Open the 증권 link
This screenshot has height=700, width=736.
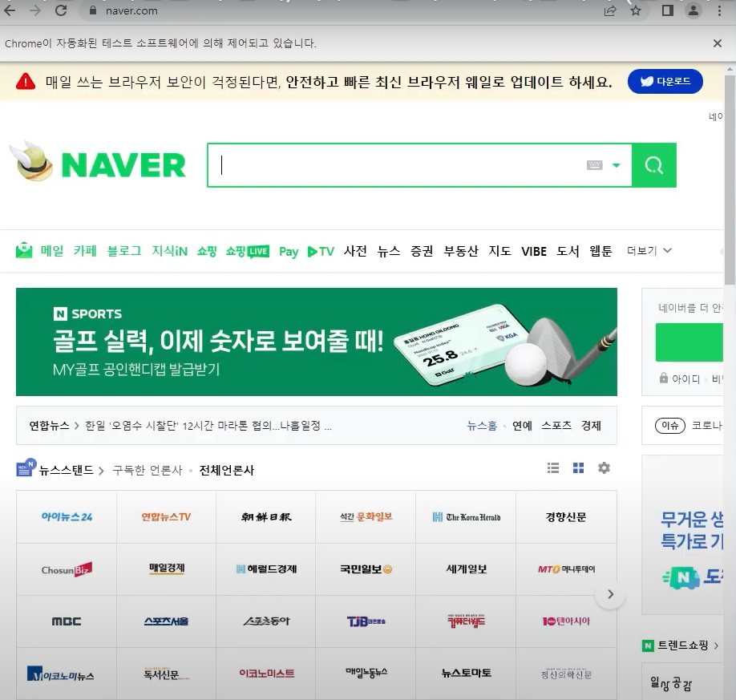[422, 251]
